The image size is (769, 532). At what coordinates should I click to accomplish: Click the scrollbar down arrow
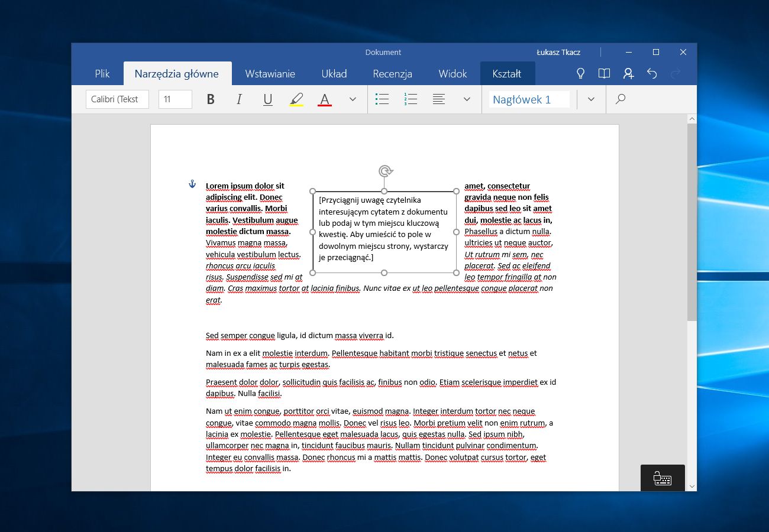point(692,486)
